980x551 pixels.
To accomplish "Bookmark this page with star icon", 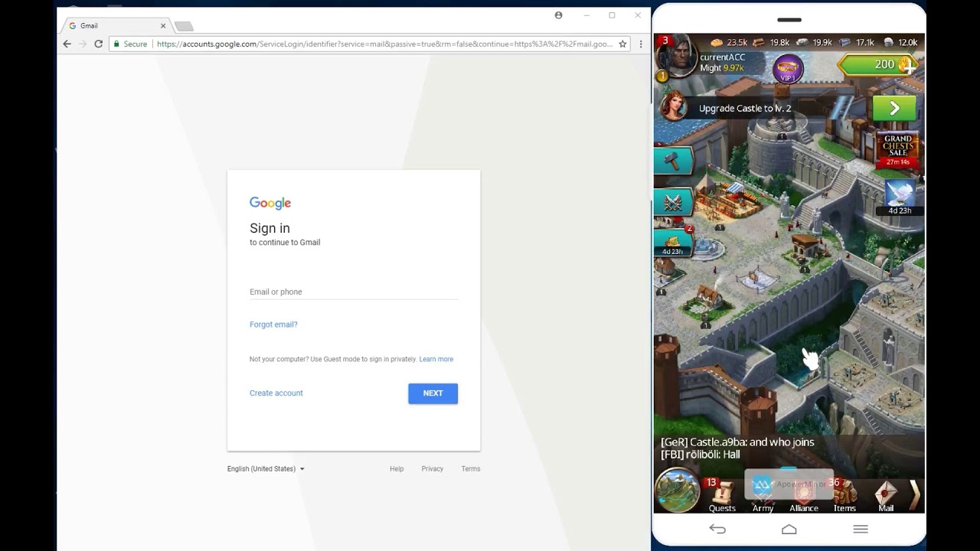I will [623, 44].
